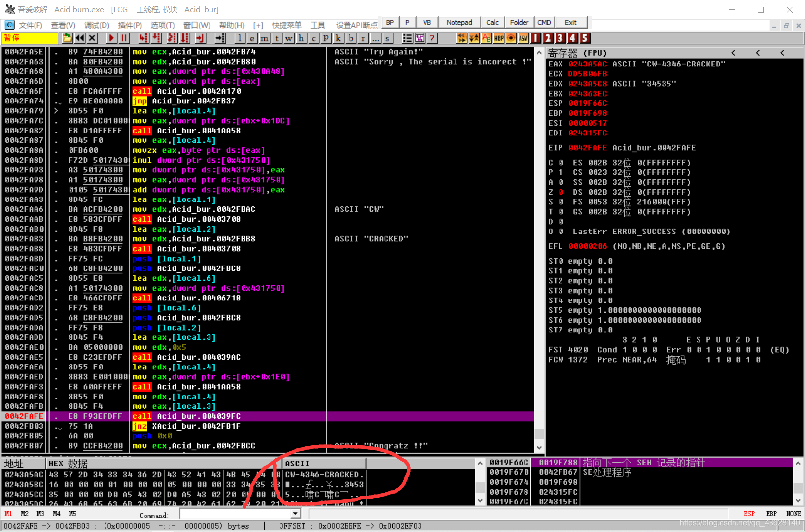The height and width of the screenshot is (532, 805).
Task: Open the handles window with 'h' icon
Action: coord(301,38)
